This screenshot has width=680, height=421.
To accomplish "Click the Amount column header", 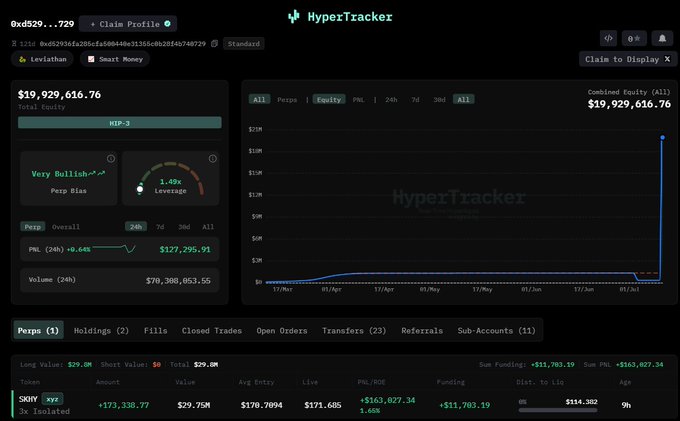I will click(x=108, y=382).
